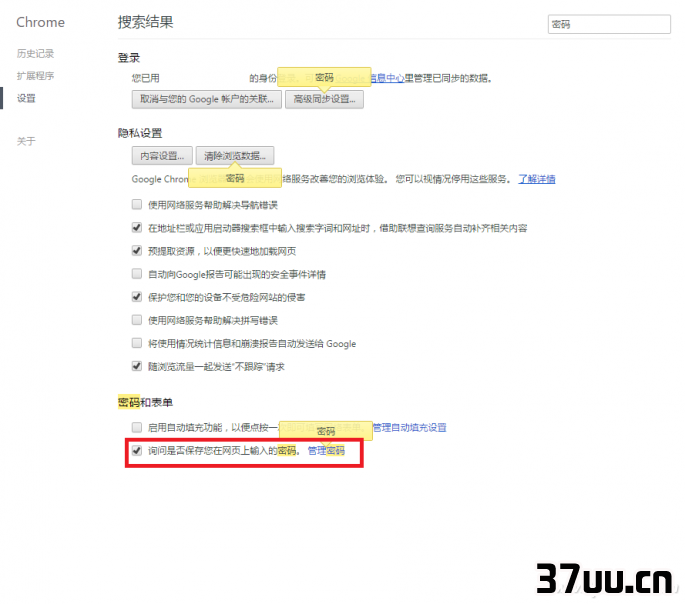This screenshot has width=685, height=604.
Task: Click the 搜索结果 page heading
Action: tap(145, 22)
